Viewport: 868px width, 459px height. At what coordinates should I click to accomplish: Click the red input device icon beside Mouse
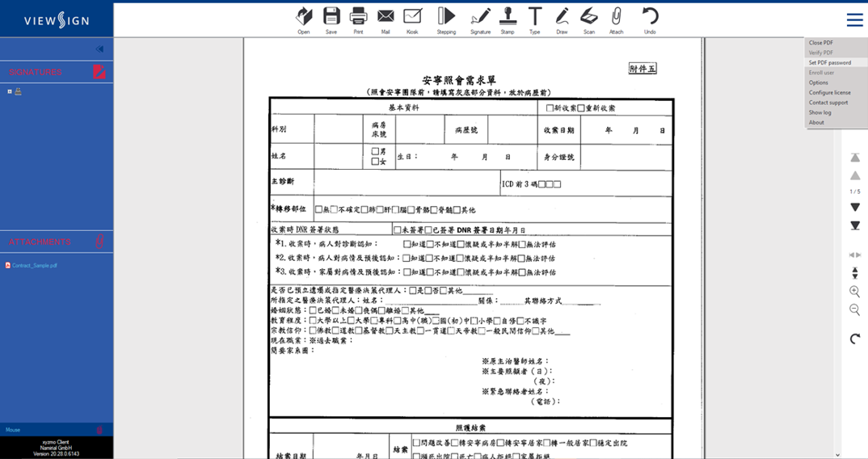coord(99,430)
